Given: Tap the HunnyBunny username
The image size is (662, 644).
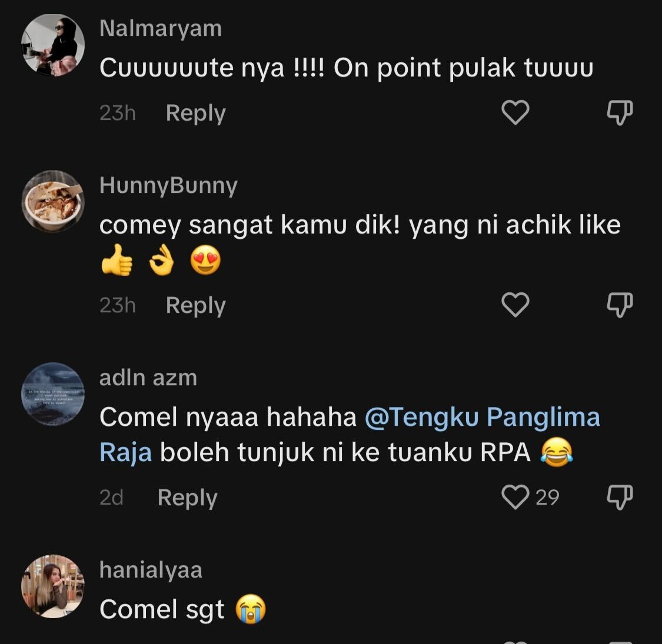Looking at the screenshot, I should (x=168, y=185).
